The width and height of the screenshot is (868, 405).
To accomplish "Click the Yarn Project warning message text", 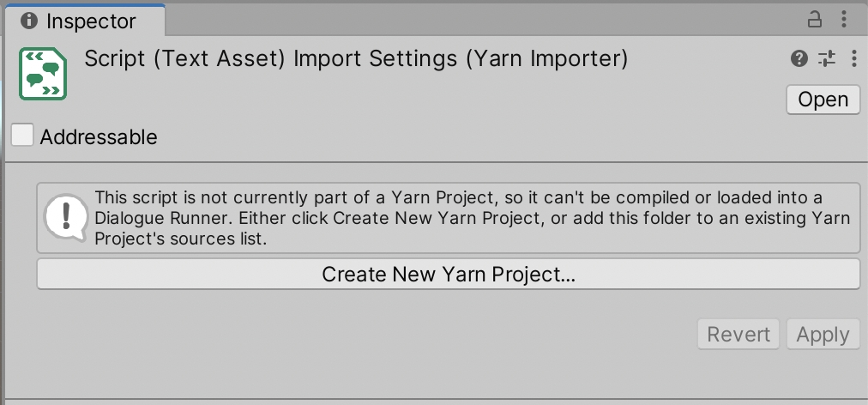I will pyautogui.click(x=472, y=218).
